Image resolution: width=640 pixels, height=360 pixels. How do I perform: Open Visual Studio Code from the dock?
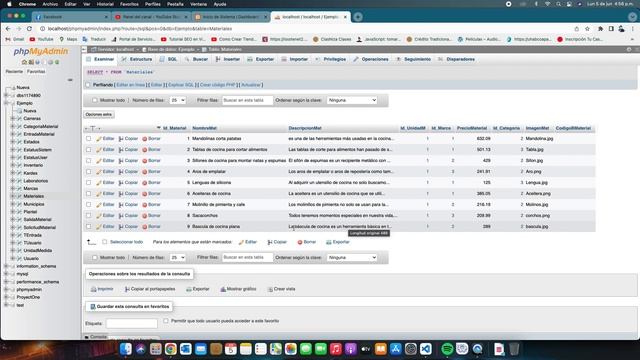pyautogui.click(x=426, y=349)
